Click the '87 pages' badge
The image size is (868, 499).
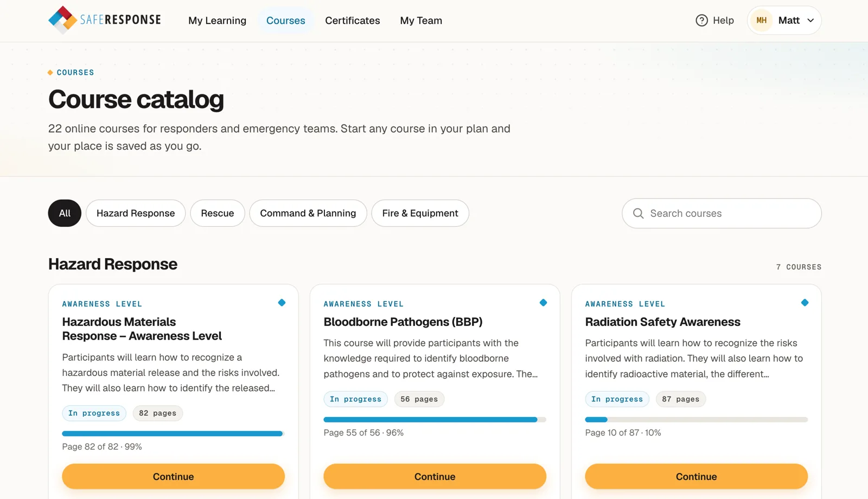tap(680, 399)
